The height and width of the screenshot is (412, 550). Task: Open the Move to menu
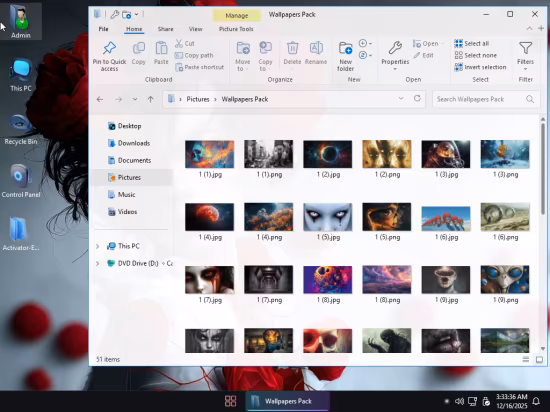[x=242, y=56]
